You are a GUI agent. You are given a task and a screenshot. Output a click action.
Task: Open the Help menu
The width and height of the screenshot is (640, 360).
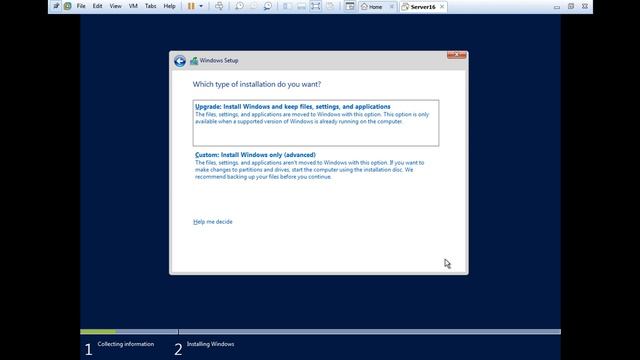(x=169, y=6)
